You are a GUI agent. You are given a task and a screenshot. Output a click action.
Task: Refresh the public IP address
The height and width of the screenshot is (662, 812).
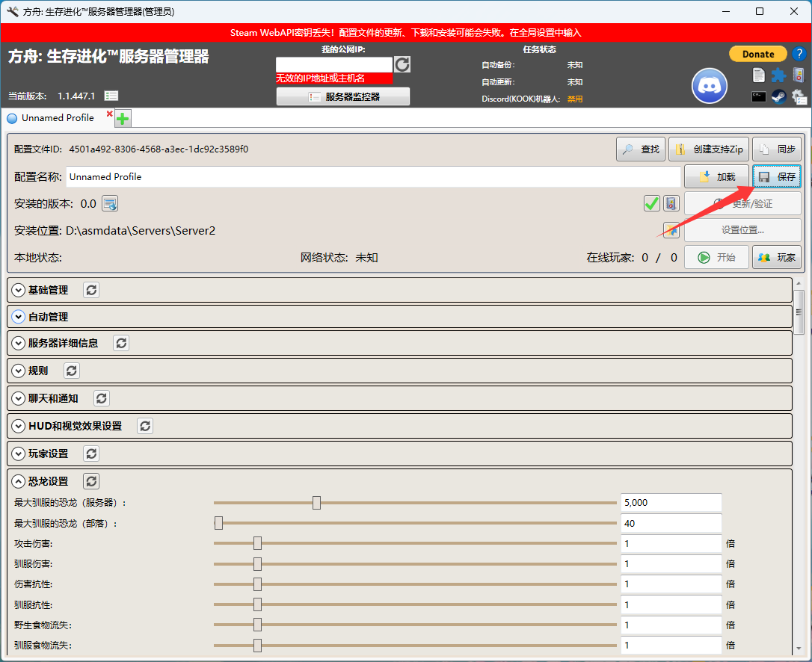click(x=402, y=64)
